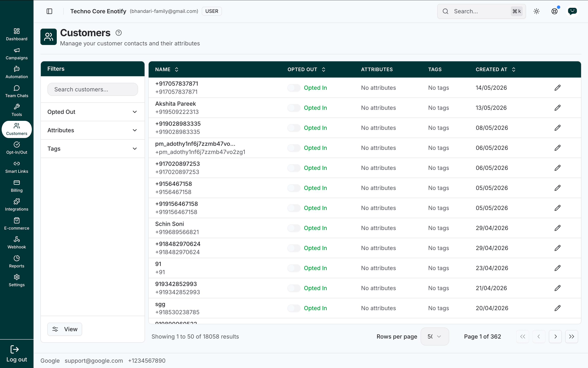Toggle opt-out switch for +918482970624
The height and width of the screenshot is (368, 588).
pos(294,248)
